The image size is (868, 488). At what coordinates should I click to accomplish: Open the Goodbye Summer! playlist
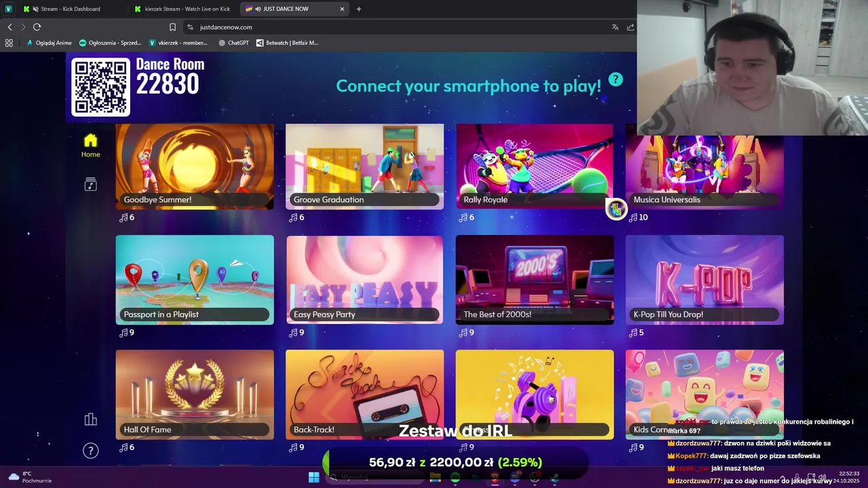tap(195, 166)
